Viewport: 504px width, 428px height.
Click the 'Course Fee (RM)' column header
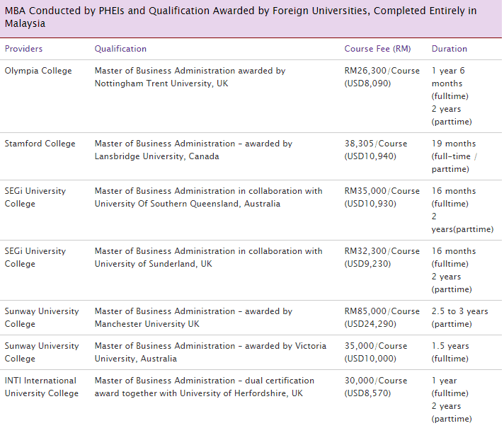[377, 49]
